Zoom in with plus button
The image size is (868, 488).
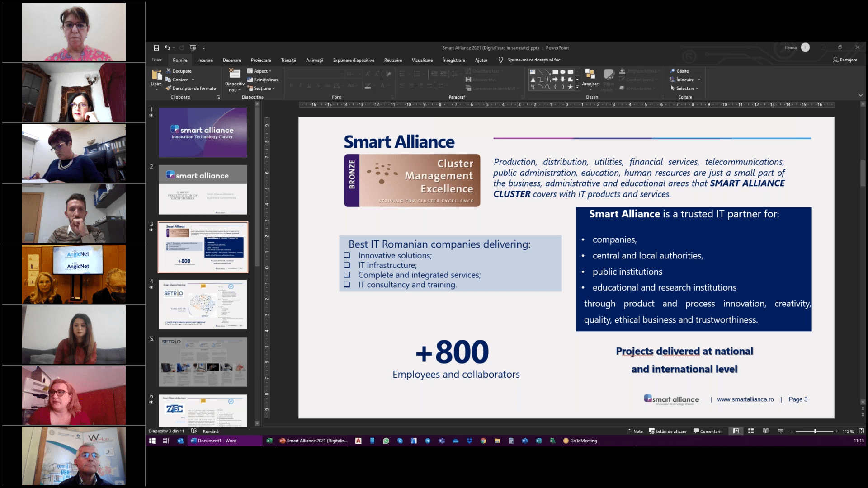836,432
